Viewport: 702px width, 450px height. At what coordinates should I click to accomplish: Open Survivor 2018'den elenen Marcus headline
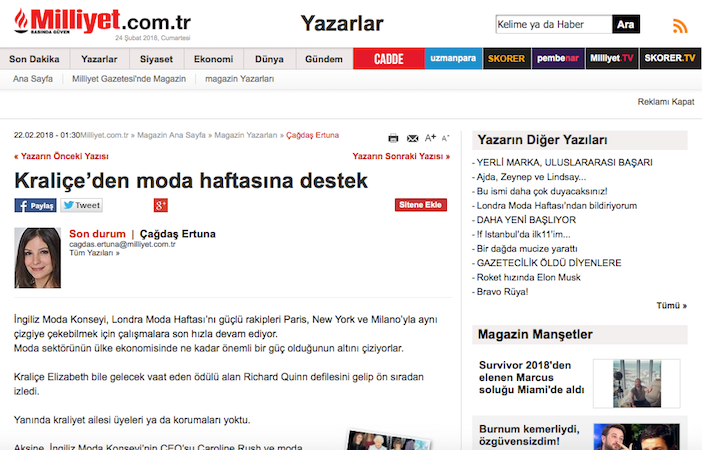[531, 377]
